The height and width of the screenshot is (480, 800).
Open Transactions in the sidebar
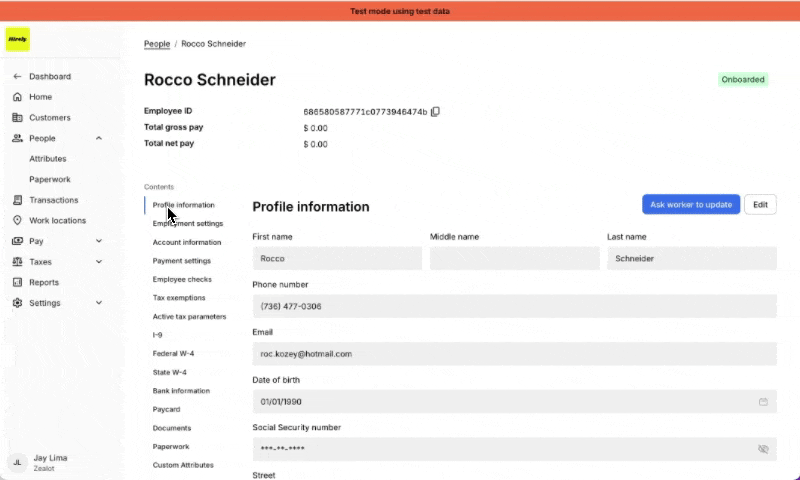tap(54, 200)
